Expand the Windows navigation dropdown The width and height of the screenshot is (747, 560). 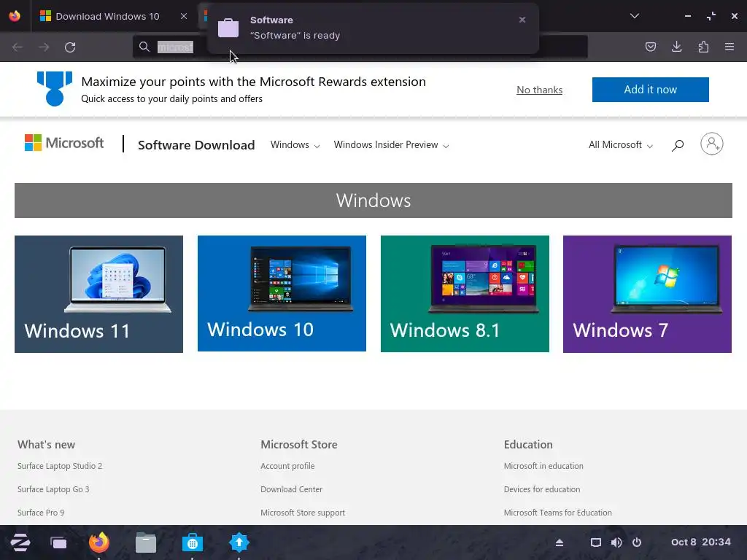[x=295, y=145]
